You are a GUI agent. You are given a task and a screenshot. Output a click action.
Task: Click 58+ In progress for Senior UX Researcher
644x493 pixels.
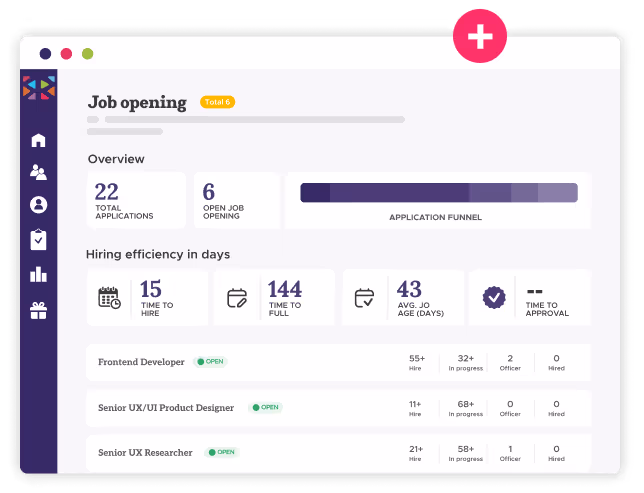click(466, 453)
